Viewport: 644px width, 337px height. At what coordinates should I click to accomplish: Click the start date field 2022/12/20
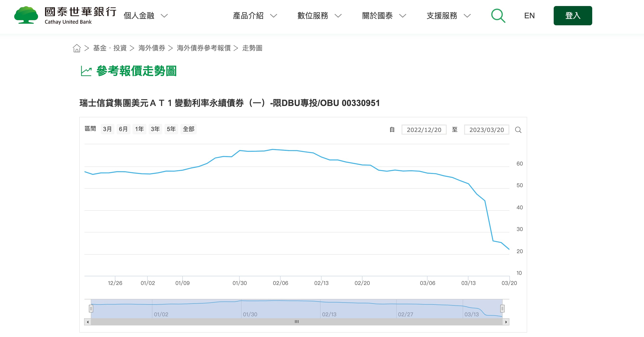tap(424, 130)
